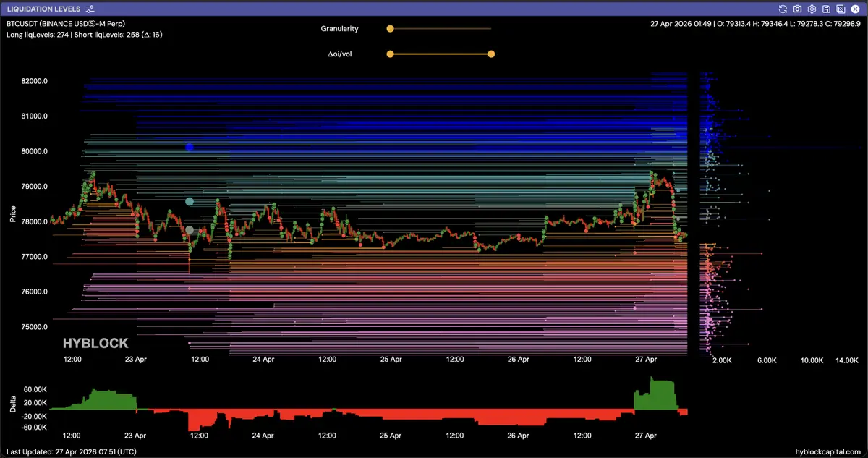Select the gray marker dot near 77800

[x=190, y=230]
